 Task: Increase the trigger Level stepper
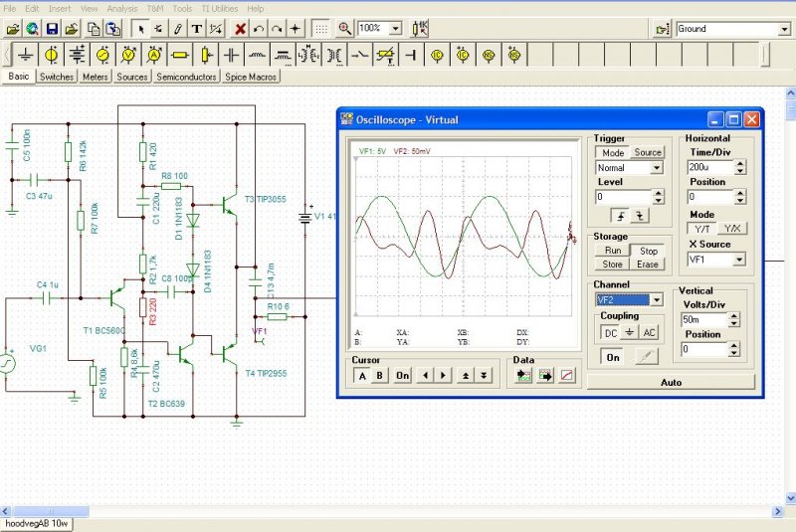click(658, 193)
